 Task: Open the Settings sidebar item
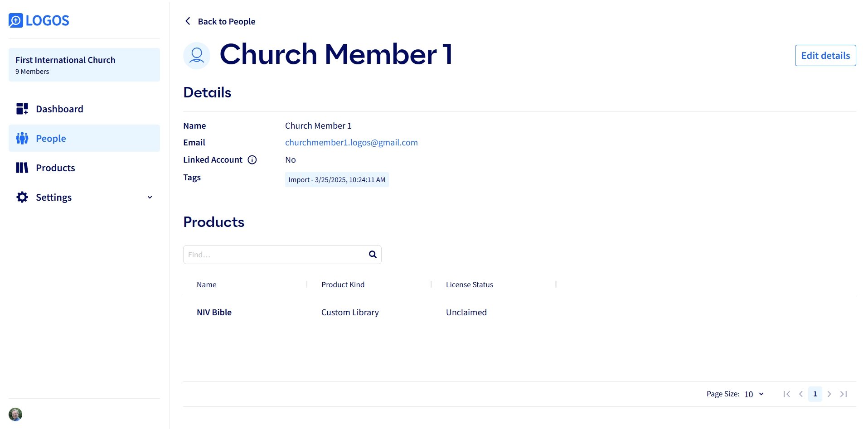(84, 197)
